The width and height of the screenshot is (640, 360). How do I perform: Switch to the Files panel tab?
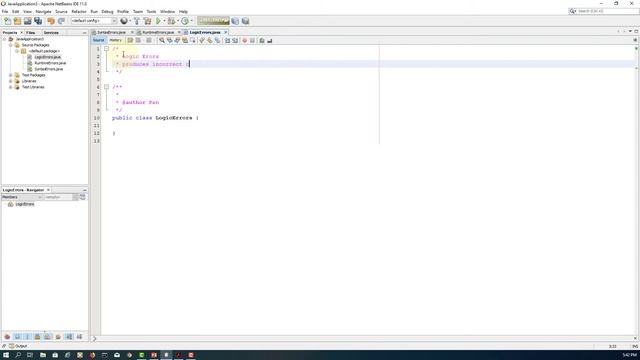tap(30, 33)
